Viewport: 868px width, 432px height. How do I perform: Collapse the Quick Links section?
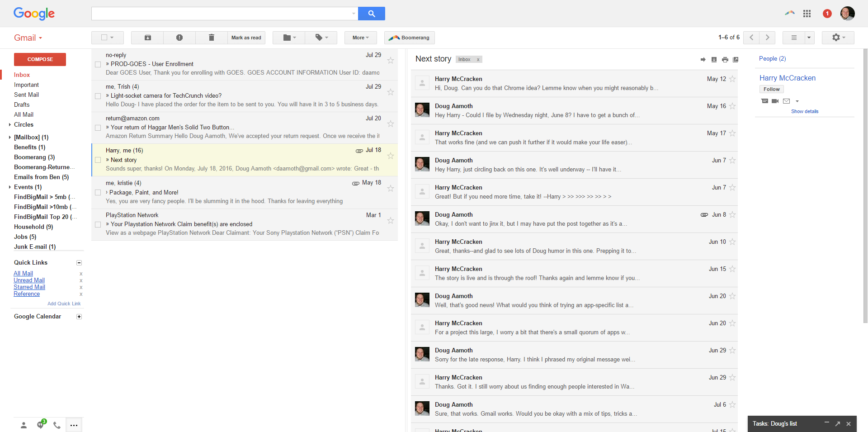tap(79, 263)
